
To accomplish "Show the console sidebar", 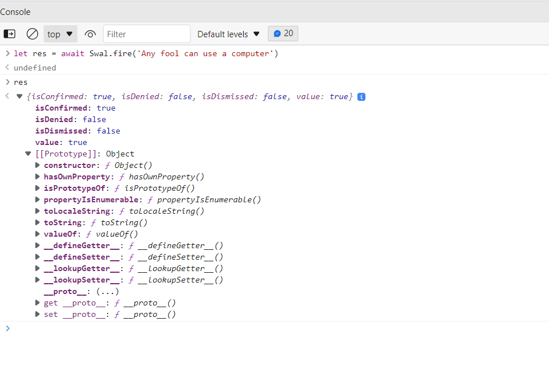I will 9,34.
